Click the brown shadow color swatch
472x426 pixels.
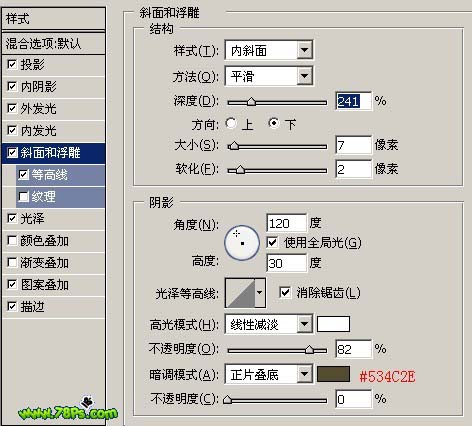[x=333, y=374]
